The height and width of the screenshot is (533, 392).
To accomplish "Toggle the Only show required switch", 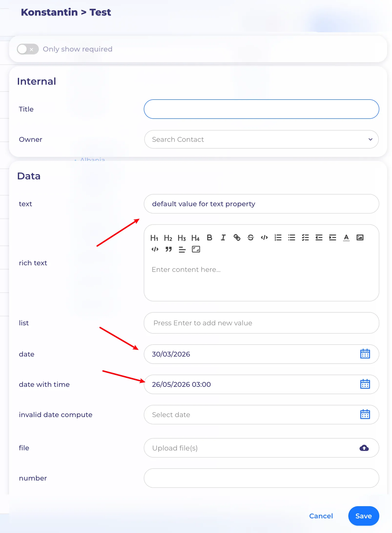I will click(28, 49).
